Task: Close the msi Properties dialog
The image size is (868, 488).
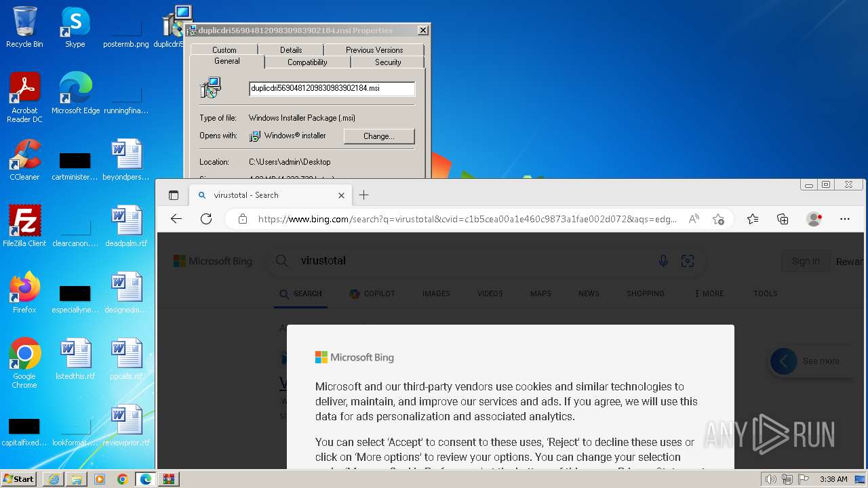Action: tap(423, 30)
